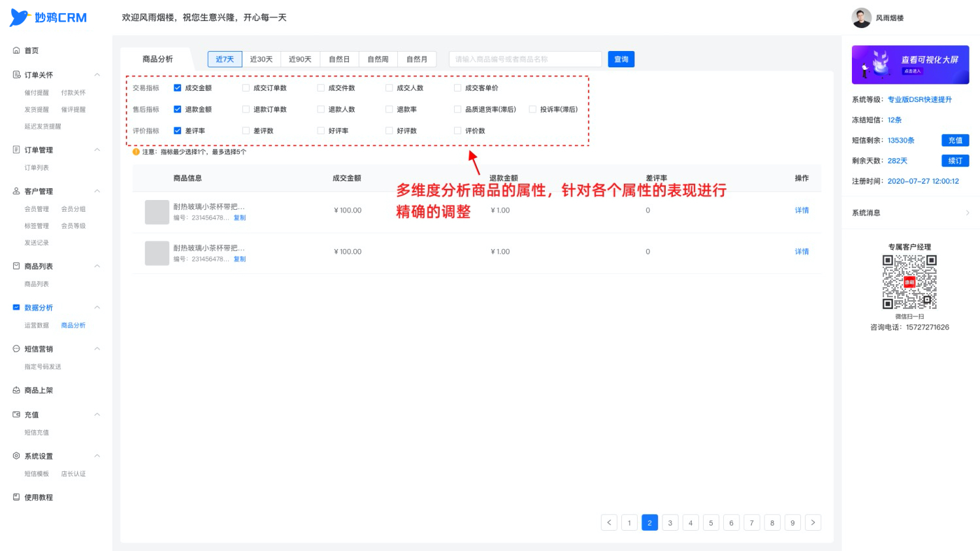Click the user avatar of 风雨烟楼
This screenshot has width=980, height=551.
(862, 18)
